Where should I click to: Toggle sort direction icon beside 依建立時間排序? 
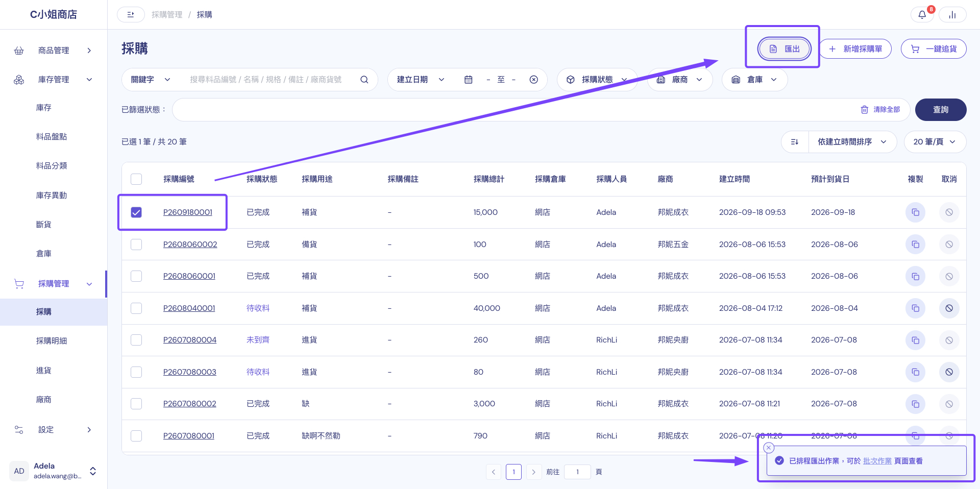(795, 142)
